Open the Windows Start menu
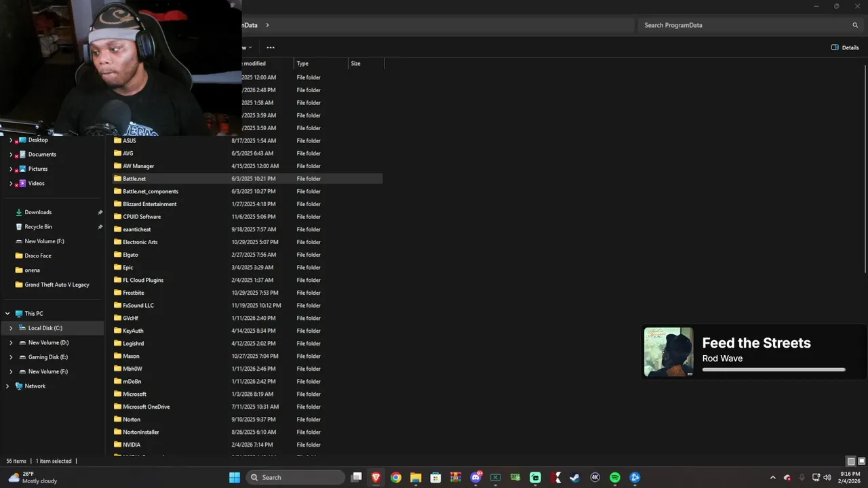The width and height of the screenshot is (868, 488). [x=235, y=477]
